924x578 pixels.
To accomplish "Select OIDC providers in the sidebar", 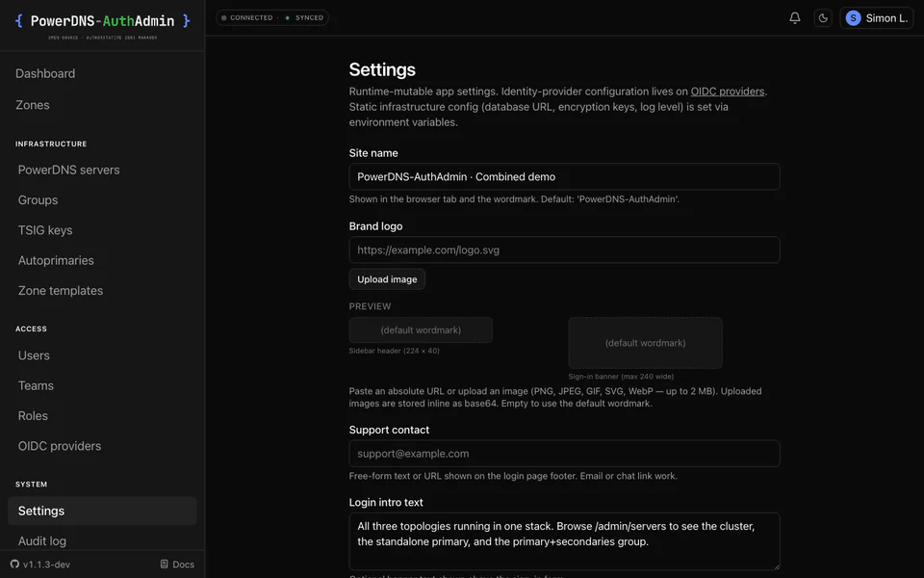I will [x=60, y=446].
